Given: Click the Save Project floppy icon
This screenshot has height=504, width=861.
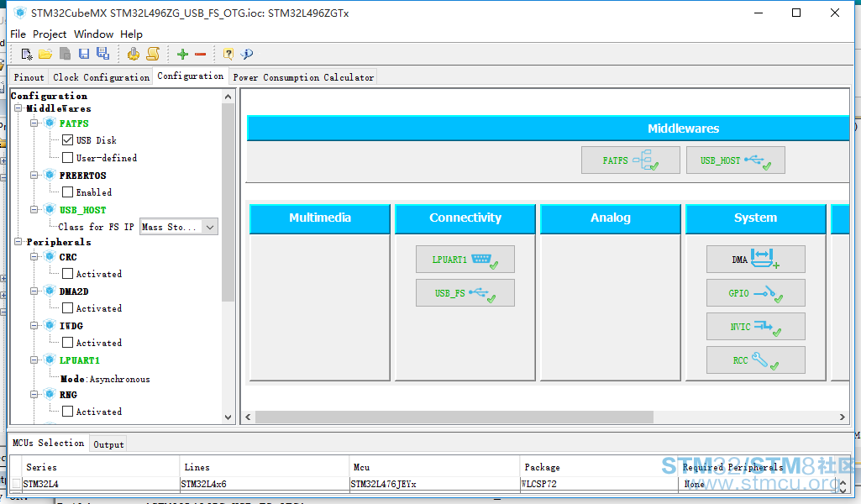Looking at the screenshot, I should pyautogui.click(x=84, y=54).
